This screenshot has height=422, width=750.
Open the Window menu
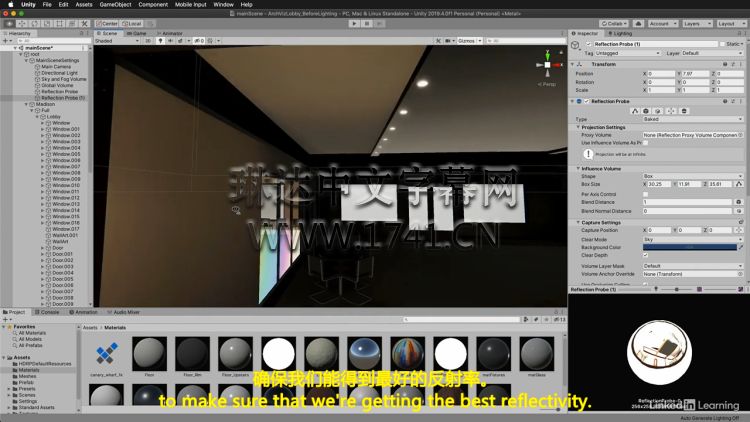tap(223, 4)
